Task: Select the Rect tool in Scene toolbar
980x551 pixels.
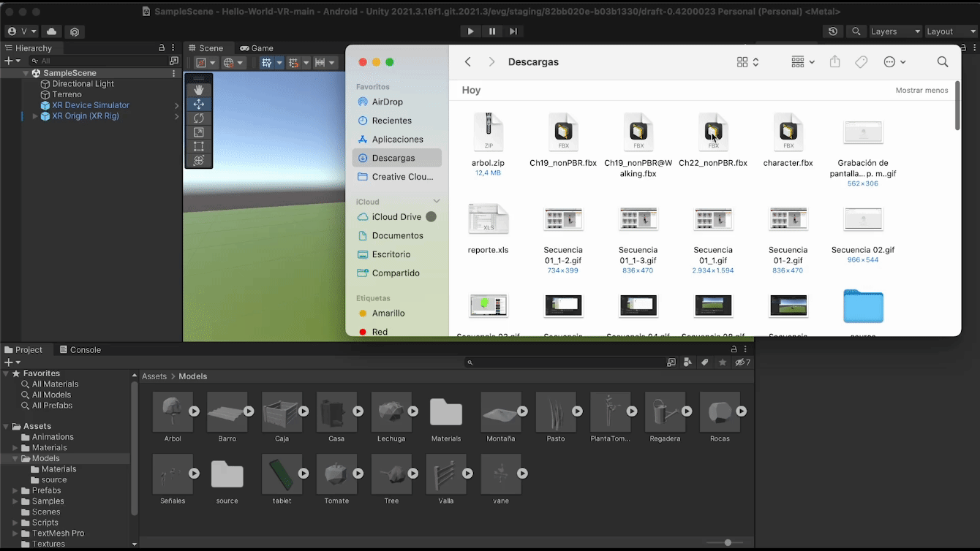Action: tap(198, 146)
